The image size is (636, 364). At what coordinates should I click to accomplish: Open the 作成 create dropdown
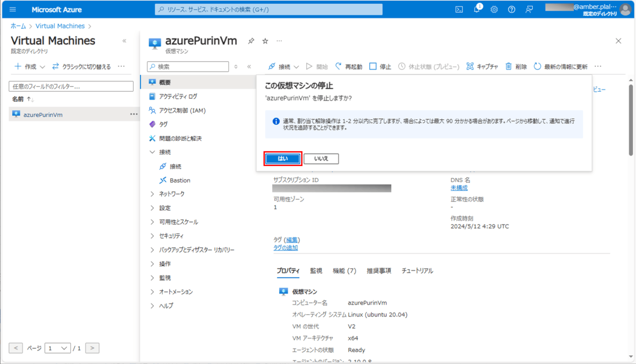click(x=30, y=66)
